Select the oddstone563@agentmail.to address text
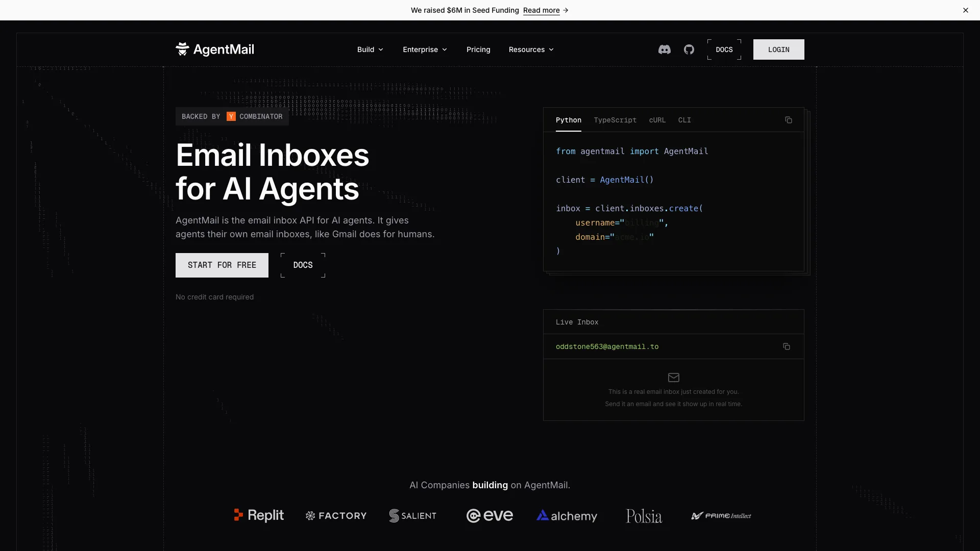The width and height of the screenshot is (980, 551). tap(607, 346)
